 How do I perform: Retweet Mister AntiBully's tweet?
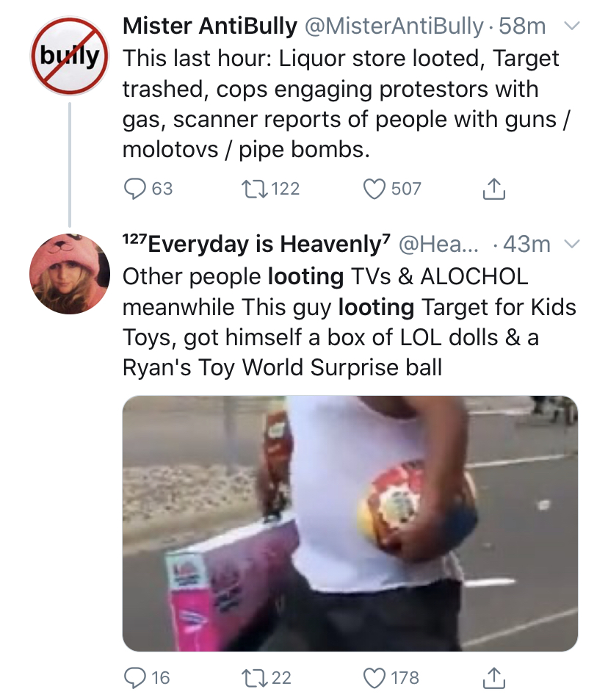pos(254,188)
